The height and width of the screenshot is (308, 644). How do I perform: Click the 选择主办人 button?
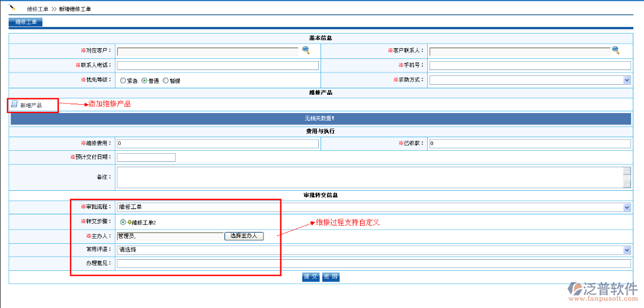tap(244, 236)
